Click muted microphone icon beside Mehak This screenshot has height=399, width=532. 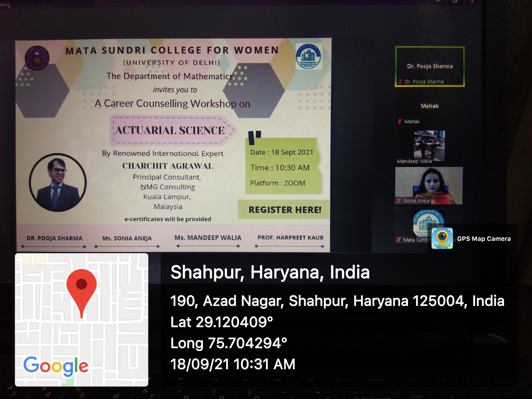click(x=399, y=122)
